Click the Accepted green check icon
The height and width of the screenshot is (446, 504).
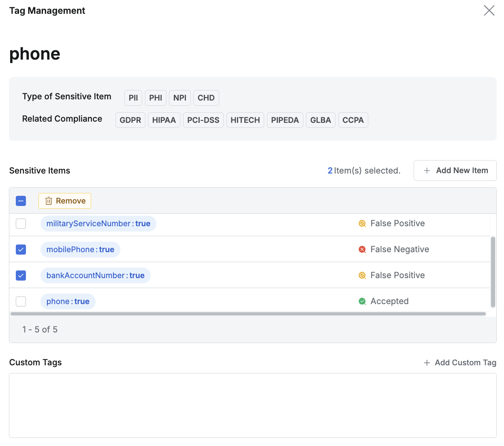coord(362,301)
